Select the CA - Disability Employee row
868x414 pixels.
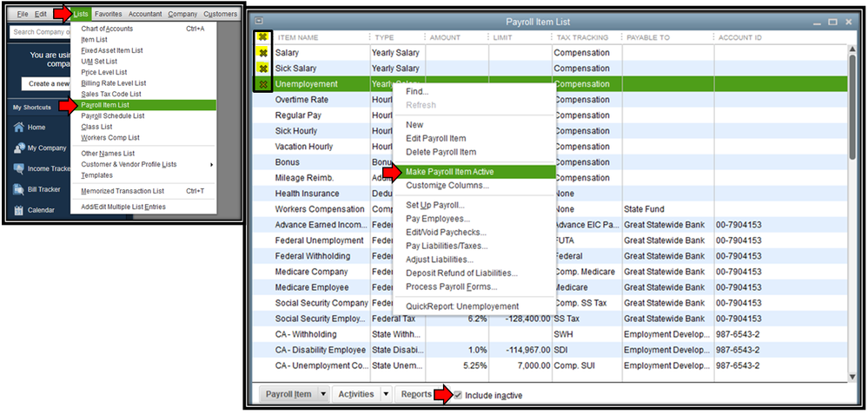(550, 350)
